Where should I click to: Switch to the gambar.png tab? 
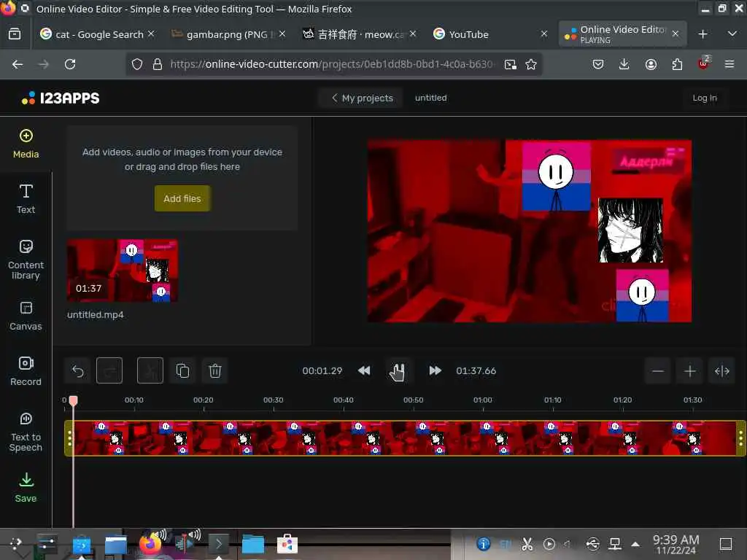228,34
